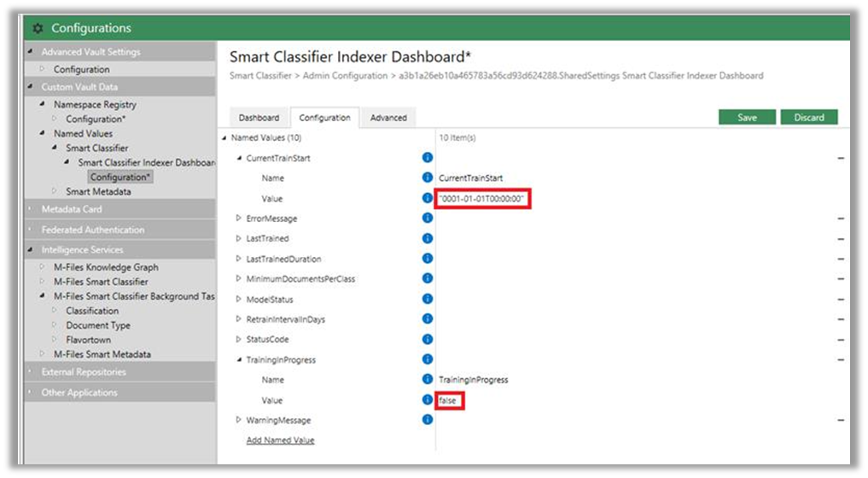The height and width of the screenshot is (478, 868).
Task: Click info icon beside LastTrained row
Action: click(428, 238)
